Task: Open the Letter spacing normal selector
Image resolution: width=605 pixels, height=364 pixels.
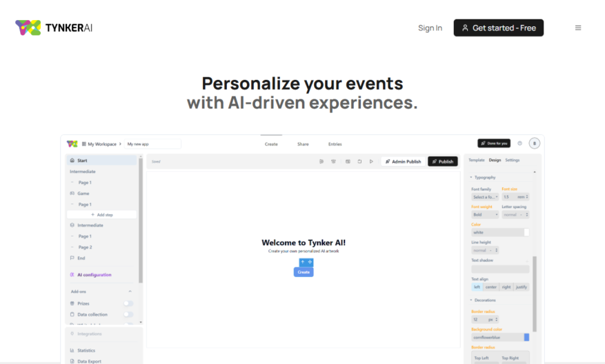Action: [x=515, y=214]
